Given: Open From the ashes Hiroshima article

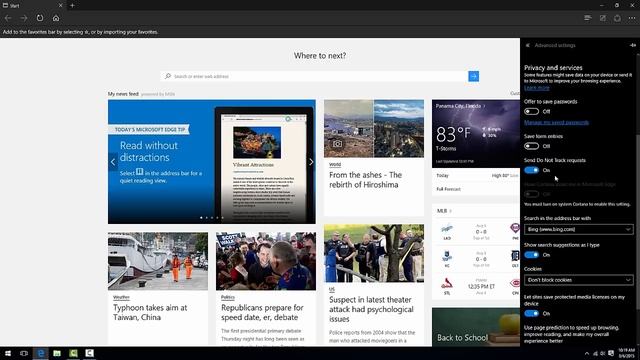Looking at the screenshot, I should 365,180.
